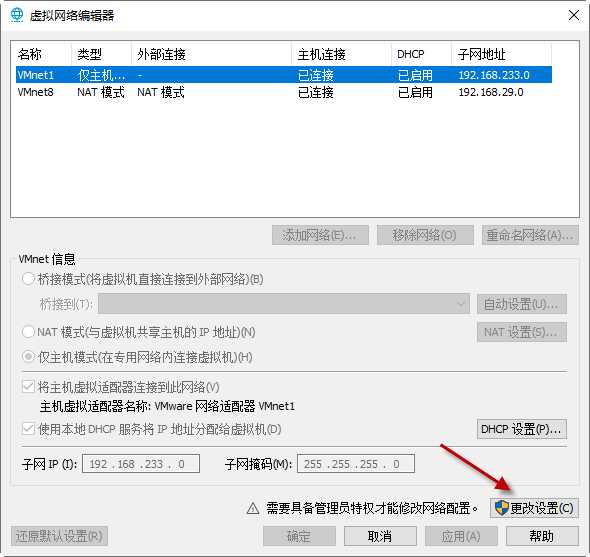Click VMnet1 type cell 仅主机...
Image resolution: width=590 pixels, height=557 pixels.
tap(102, 75)
